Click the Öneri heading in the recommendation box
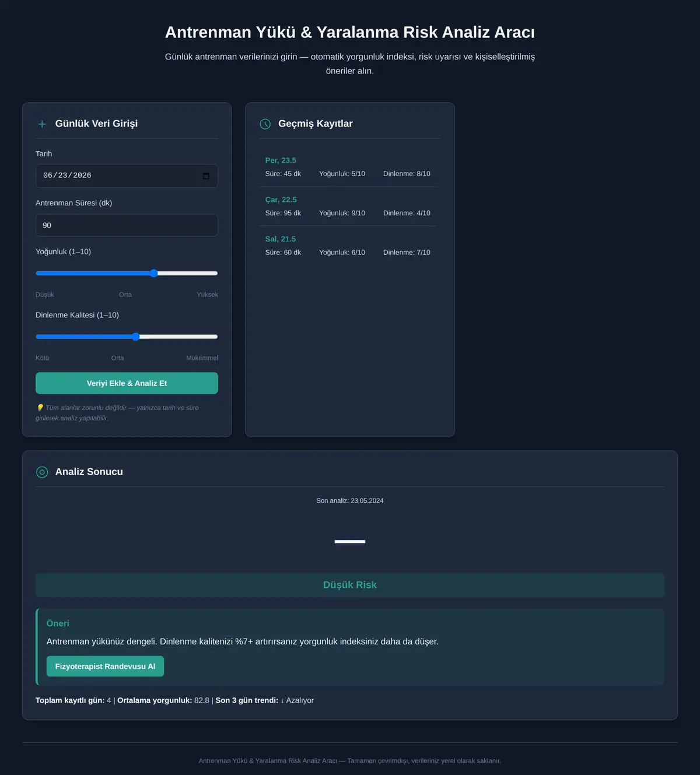 click(x=58, y=623)
